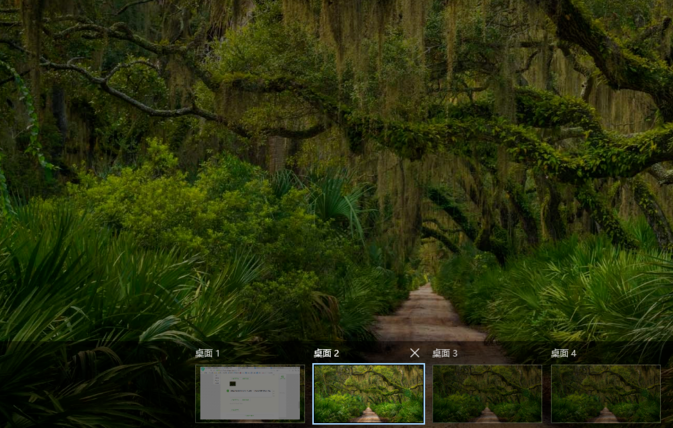Click the tree canopy inside 桌面 4 preview
Image resolution: width=673 pixels, height=428 pixels.
pyautogui.click(x=605, y=377)
